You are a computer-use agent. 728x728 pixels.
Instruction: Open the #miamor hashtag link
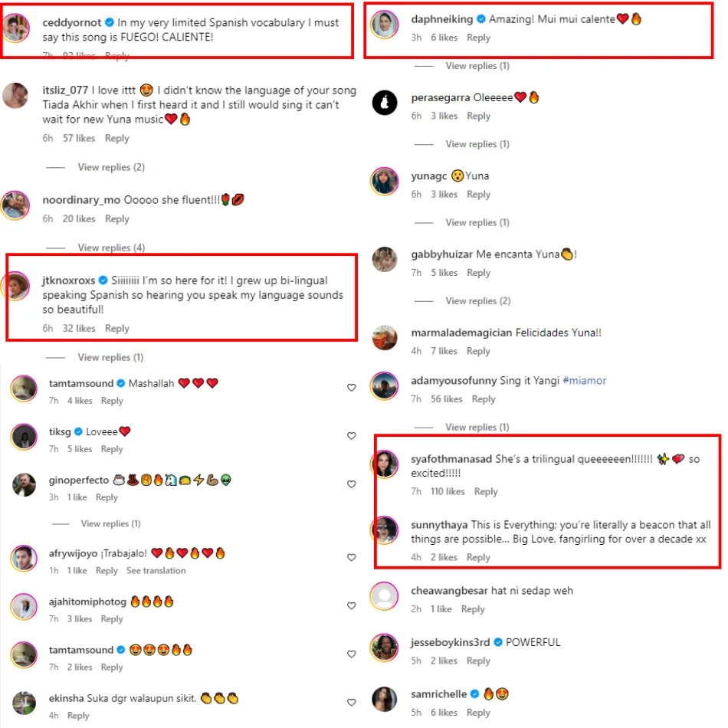coord(584,381)
